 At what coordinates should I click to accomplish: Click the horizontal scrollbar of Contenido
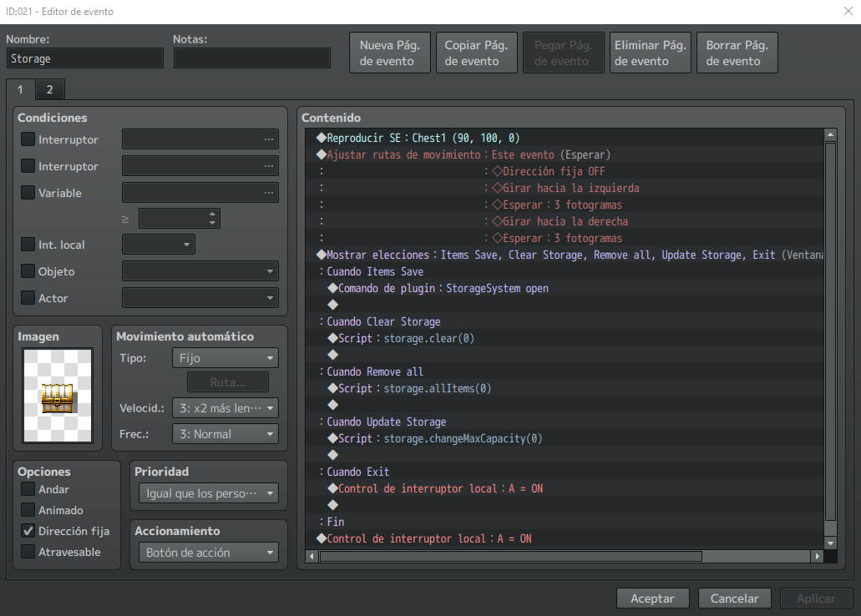[x=510, y=556]
